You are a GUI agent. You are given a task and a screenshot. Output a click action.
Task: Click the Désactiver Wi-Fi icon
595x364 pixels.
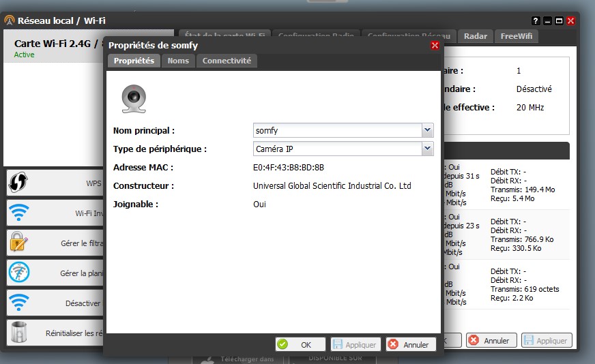pos(18,303)
